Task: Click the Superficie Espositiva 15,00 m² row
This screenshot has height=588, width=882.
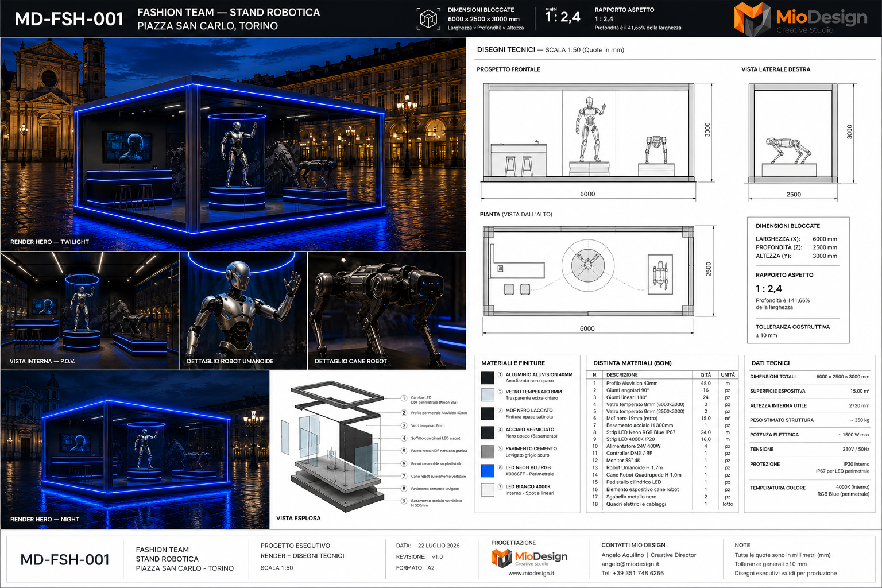Action: point(810,391)
